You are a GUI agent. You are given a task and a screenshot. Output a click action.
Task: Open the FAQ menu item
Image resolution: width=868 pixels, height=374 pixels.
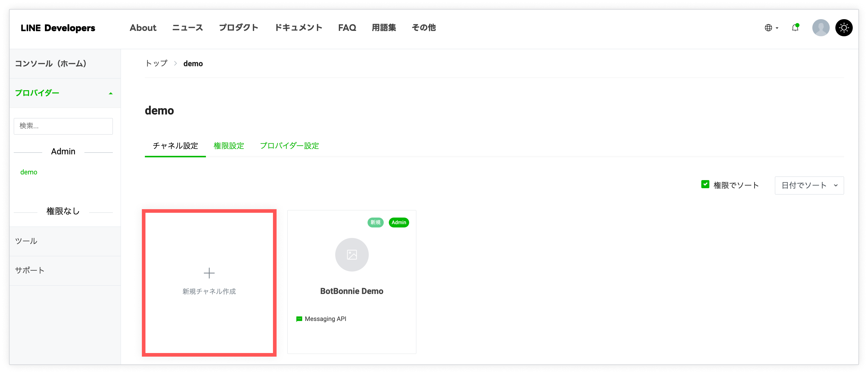click(347, 28)
